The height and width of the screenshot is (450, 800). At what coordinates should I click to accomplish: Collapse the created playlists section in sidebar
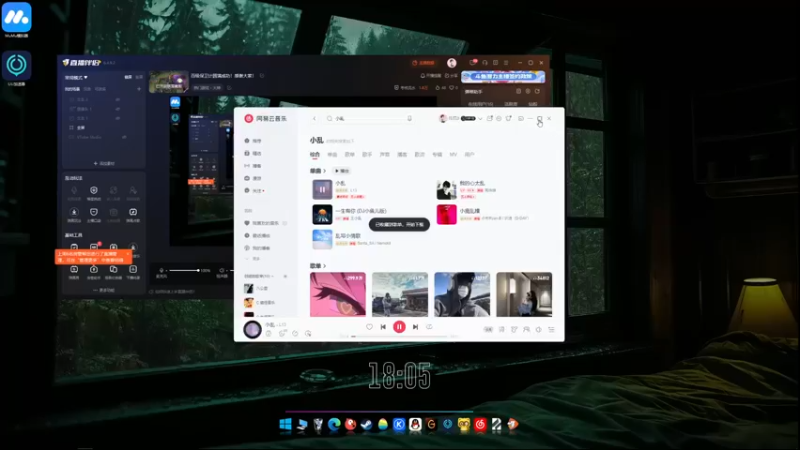259,276
